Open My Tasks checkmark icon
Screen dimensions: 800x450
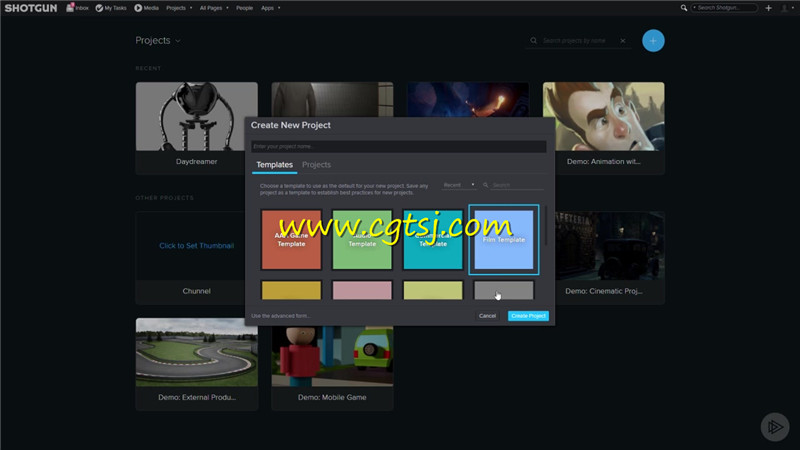coord(99,8)
